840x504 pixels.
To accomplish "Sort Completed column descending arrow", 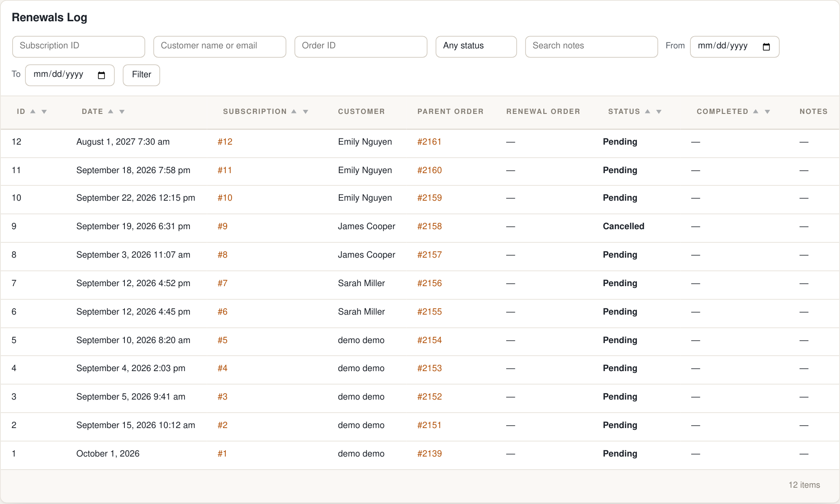I will pos(767,112).
